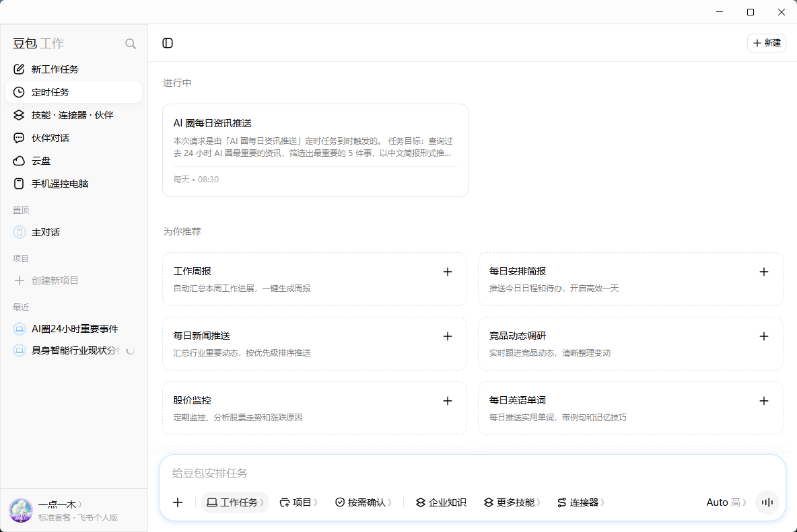797x532 pixels.
Task: Click the voice input waveform icon
Action: (x=767, y=502)
